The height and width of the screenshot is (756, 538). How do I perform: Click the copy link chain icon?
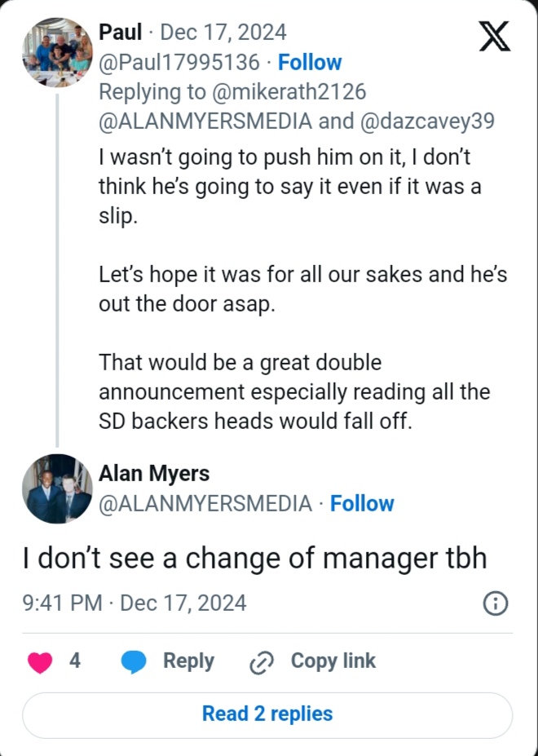tap(261, 662)
